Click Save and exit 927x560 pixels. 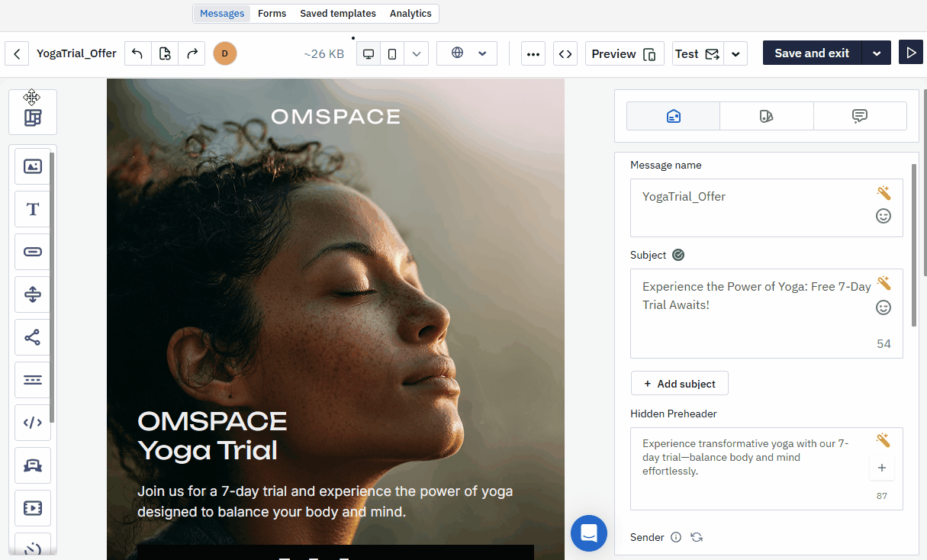point(812,53)
